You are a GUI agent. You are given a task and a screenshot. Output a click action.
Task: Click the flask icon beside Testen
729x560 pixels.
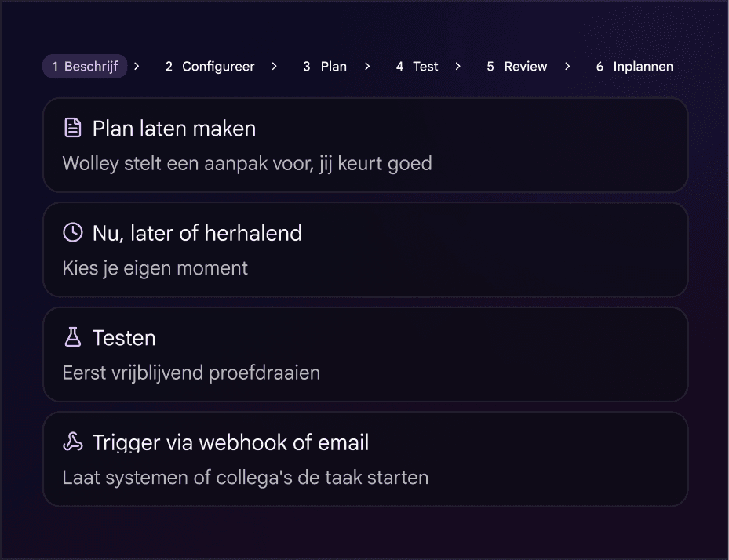point(72,337)
